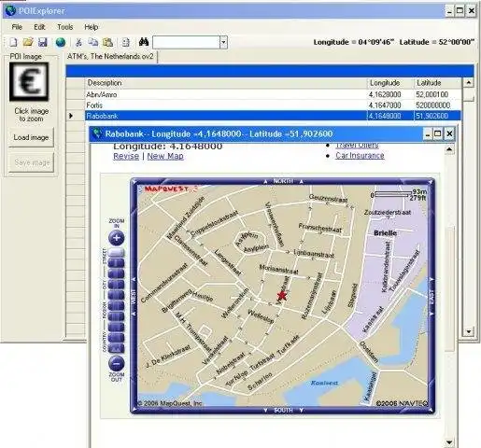Follow the New Map link

click(165, 156)
